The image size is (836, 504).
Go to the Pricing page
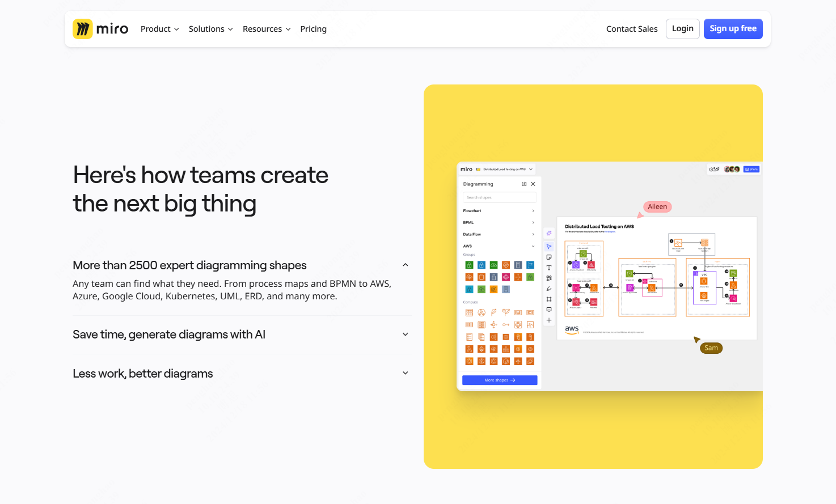click(313, 29)
